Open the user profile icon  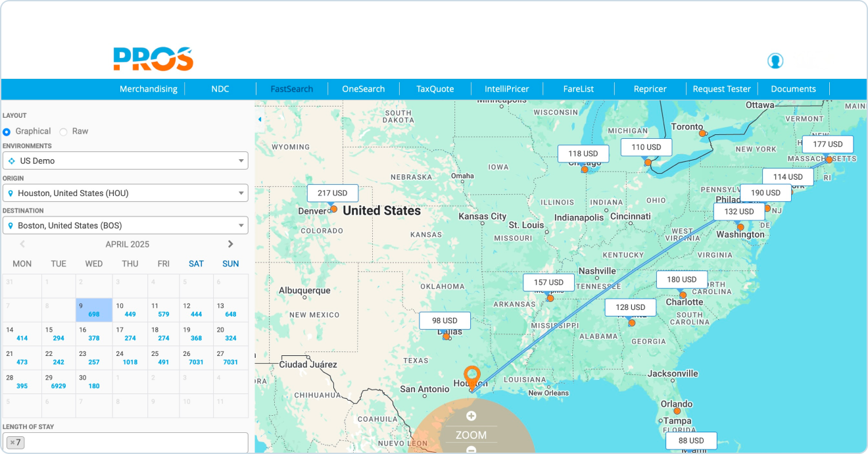coord(775,61)
